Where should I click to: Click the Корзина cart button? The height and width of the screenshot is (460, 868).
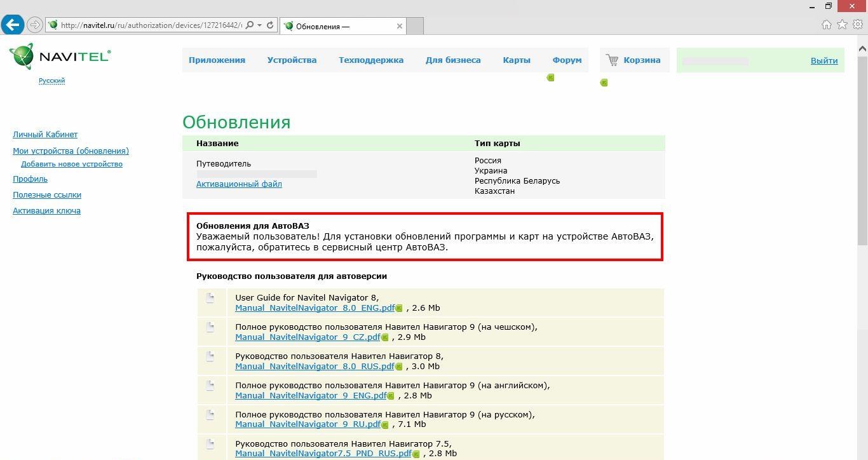634,60
